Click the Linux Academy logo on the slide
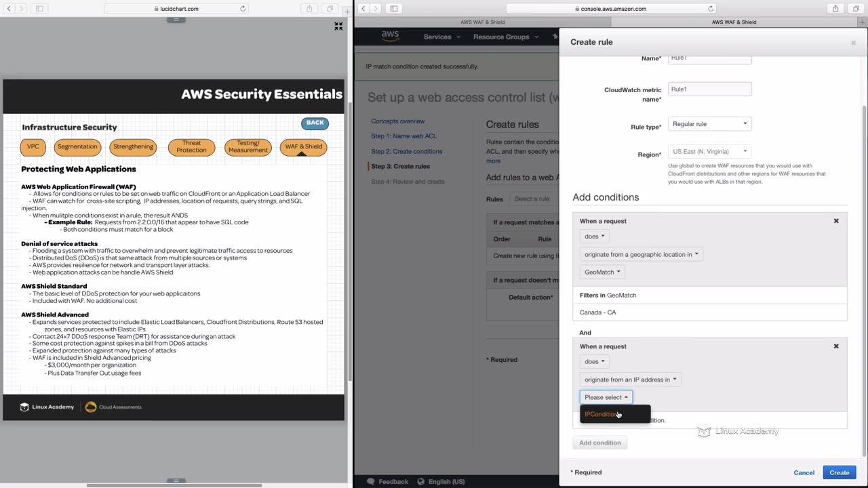 tap(47, 407)
